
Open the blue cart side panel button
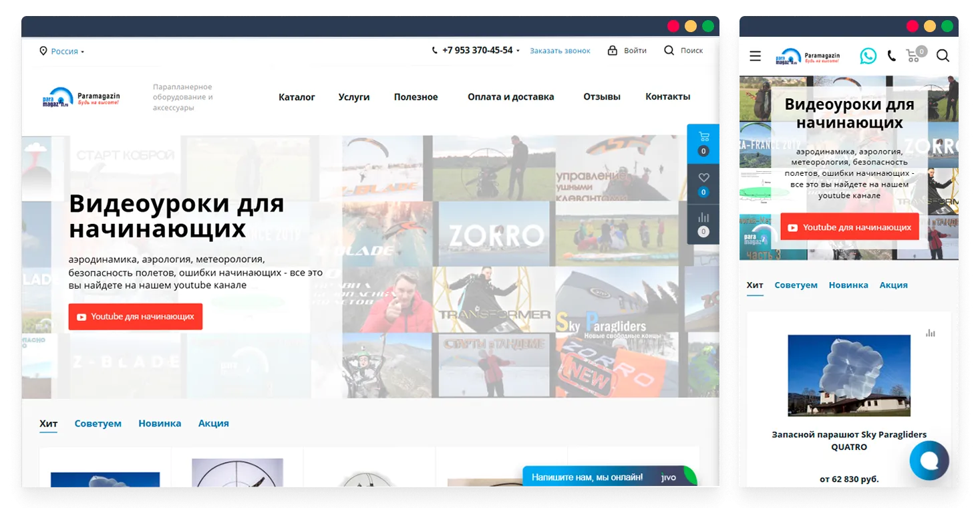[703, 143]
